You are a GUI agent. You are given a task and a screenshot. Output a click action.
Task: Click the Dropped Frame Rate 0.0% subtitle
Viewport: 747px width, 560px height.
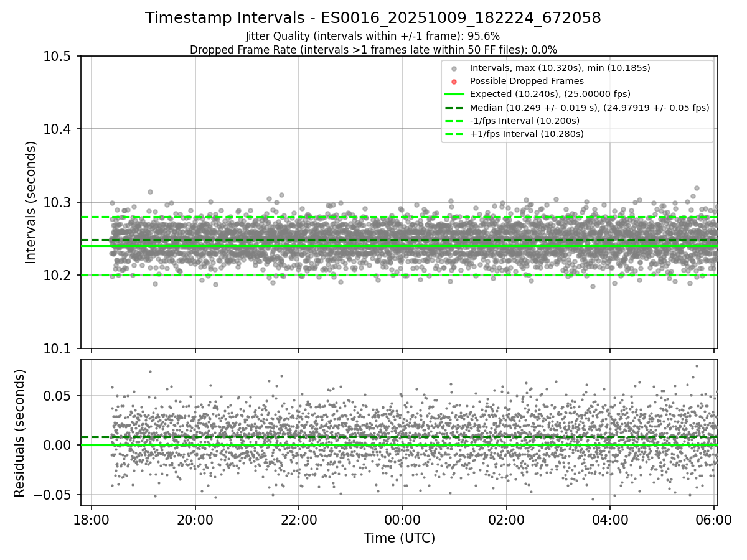(x=373, y=49)
